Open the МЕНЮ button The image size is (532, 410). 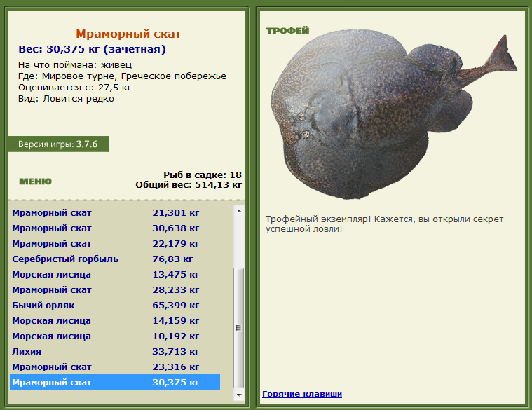(x=35, y=182)
